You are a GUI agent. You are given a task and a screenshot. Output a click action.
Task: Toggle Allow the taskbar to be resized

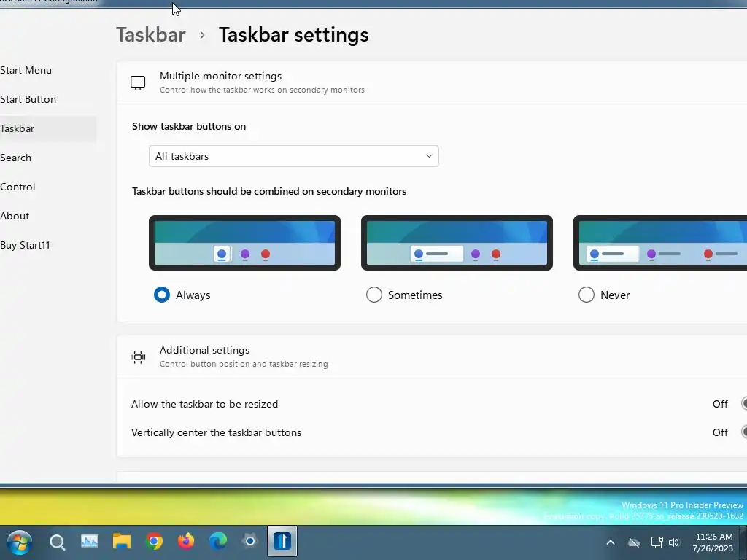744,404
